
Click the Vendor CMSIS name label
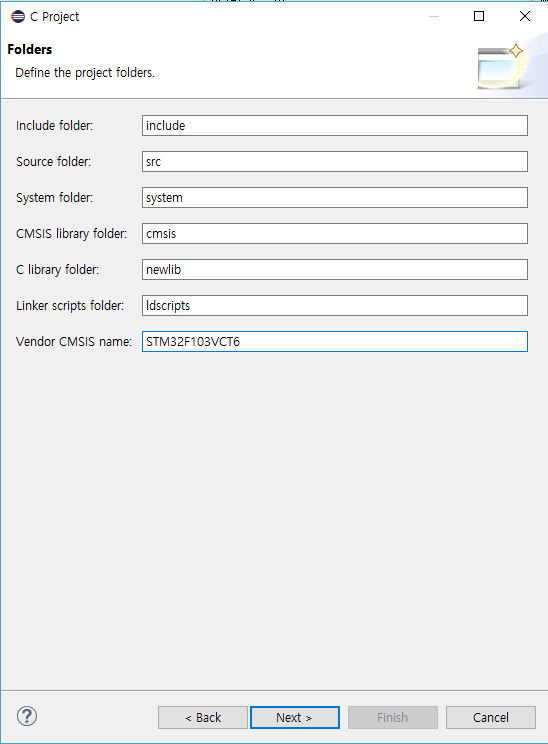(74, 342)
